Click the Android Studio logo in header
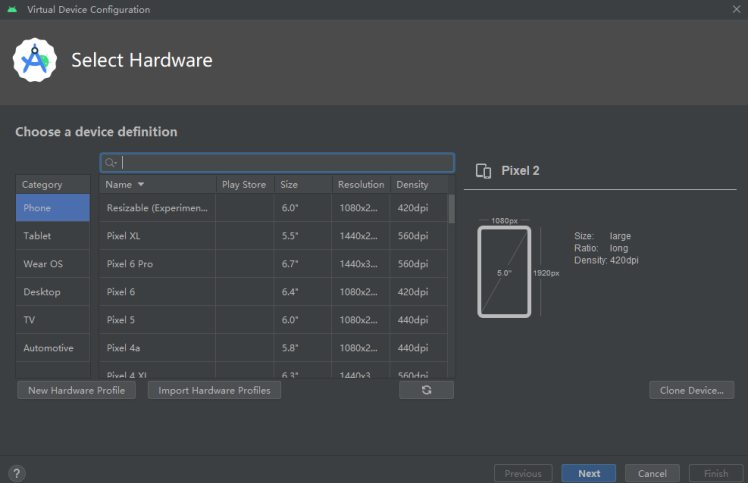 [x=35, y=60]
